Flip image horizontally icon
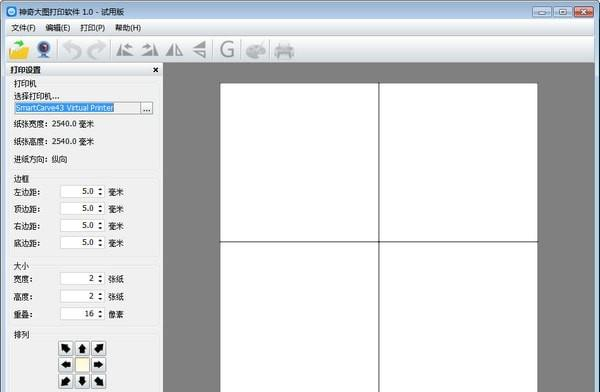Screen dimensions: 600x392 pyautogui.click(x=174, y=50)
